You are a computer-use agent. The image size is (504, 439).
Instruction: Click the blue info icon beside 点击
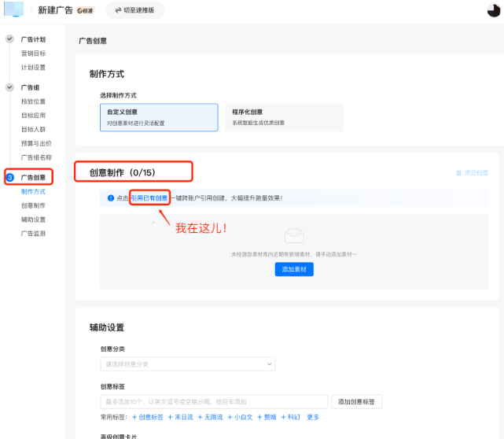pos(111,198)
